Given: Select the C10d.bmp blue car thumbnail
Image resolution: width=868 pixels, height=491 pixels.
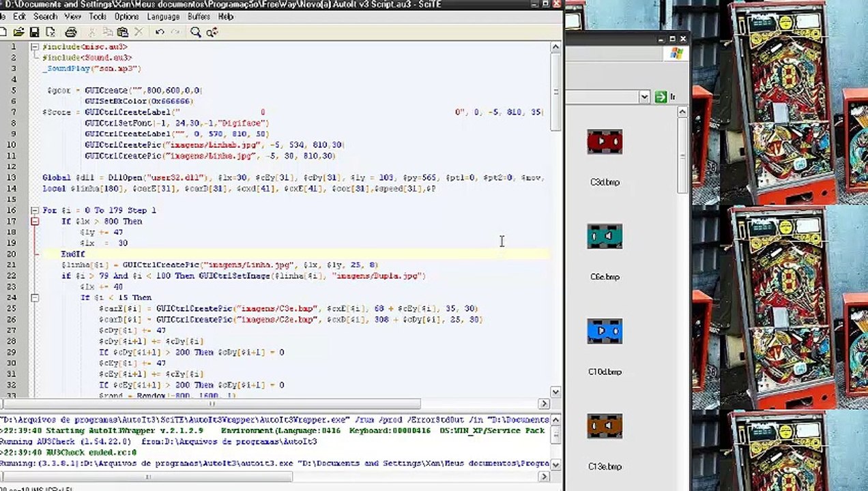Looking at the screenshot, I should tap(605, 332).
